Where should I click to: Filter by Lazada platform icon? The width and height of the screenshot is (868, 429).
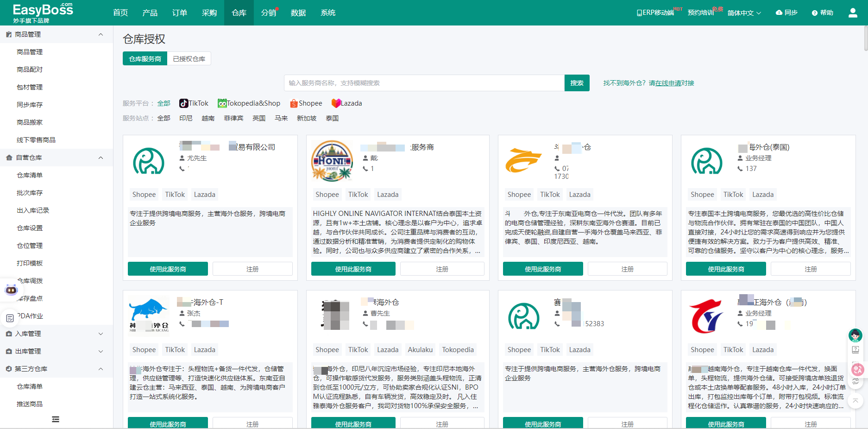336,103
